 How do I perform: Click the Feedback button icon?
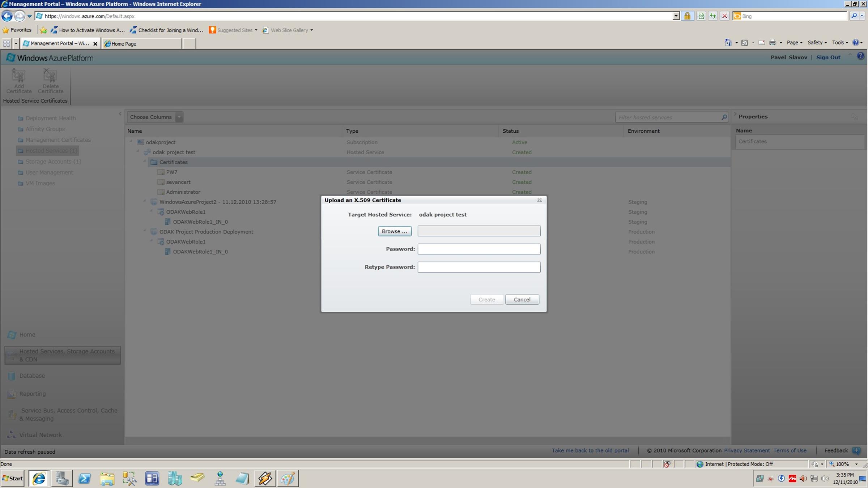pyautogui.click(x=856, y=451)
